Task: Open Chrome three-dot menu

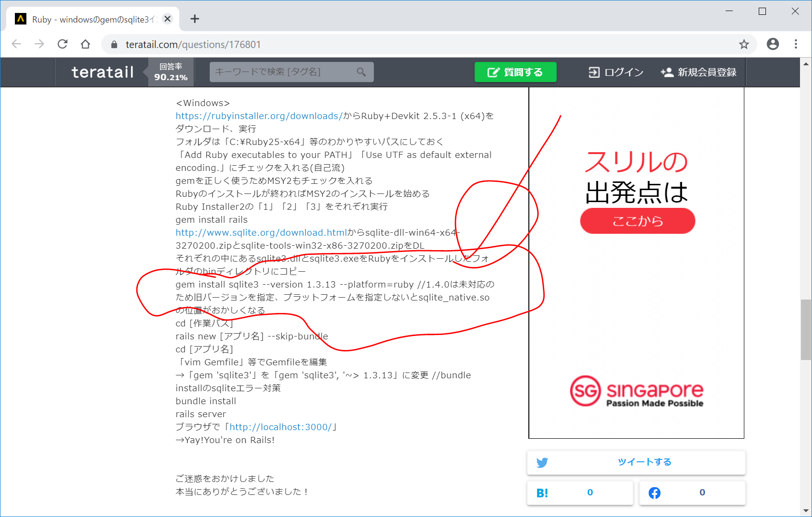Action: click(796, 44)
